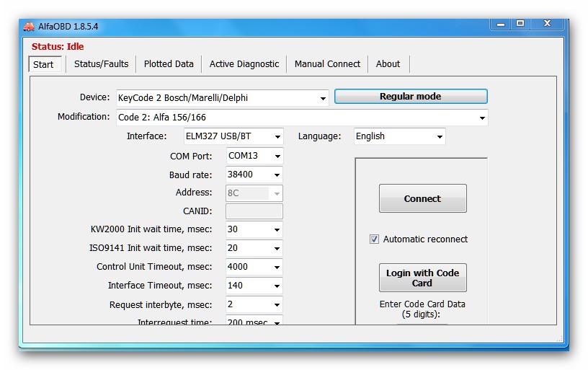Toggle the Automatic reconnect checkbox
The image size is (588, 370).
click(374, 239)
